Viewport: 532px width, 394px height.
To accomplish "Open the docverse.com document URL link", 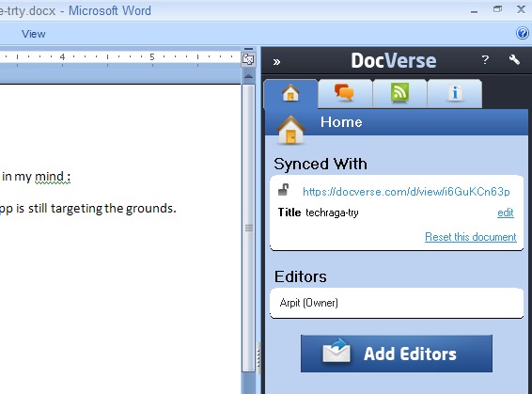I will coord(406,192).
